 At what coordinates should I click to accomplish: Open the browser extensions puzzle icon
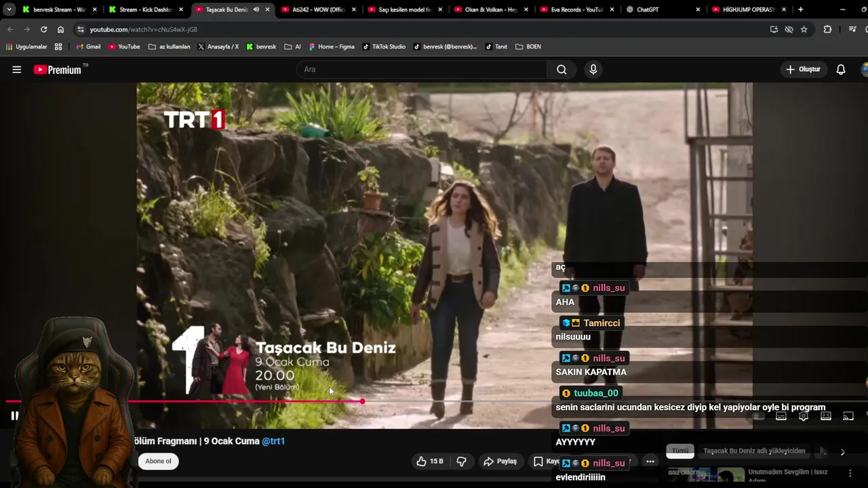tap(827, 29)
